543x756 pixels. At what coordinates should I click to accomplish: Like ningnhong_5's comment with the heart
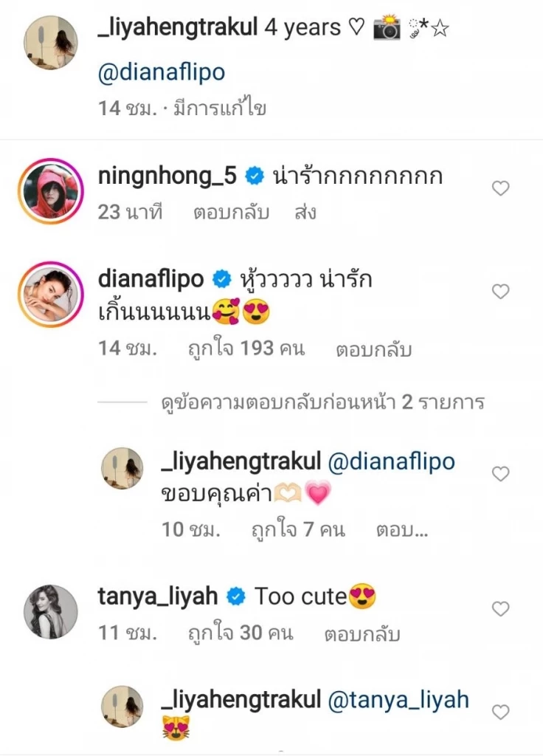coord(501,189)
